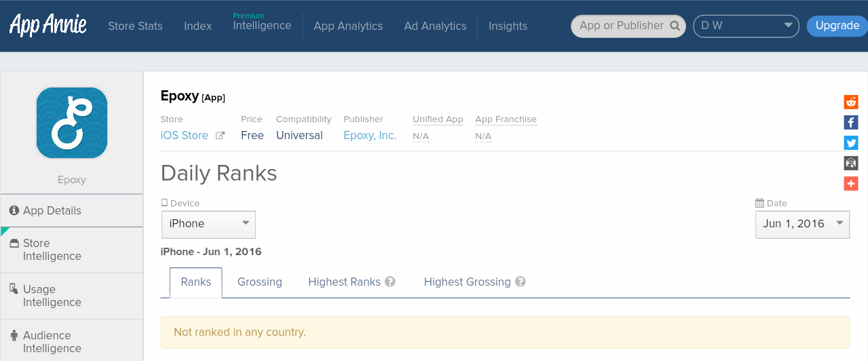Screen dimensions: 868x361
Task: Select the Highest Ranks tab
Action: (x=344, y=282)
